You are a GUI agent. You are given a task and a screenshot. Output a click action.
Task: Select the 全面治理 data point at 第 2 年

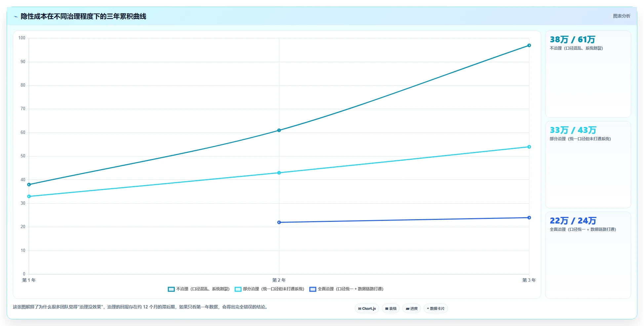click(279, 222)
